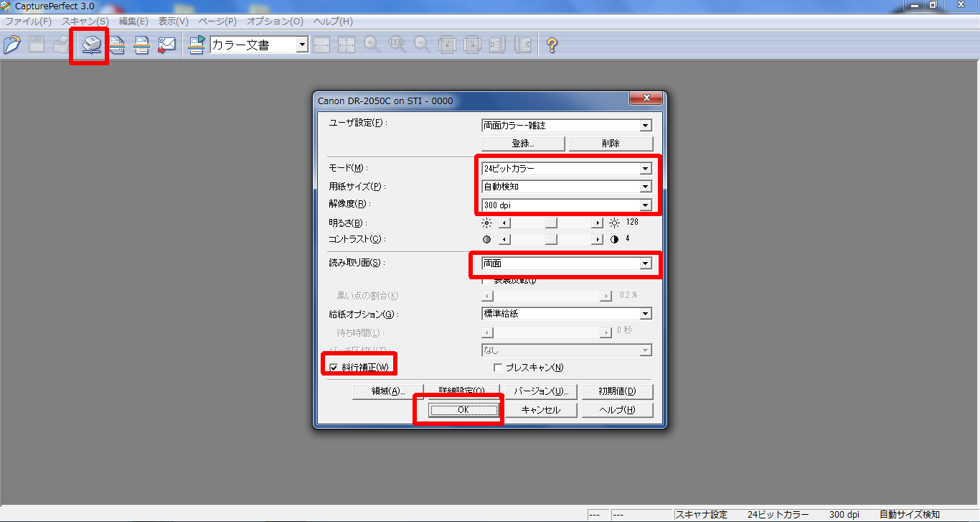This screenshot has width=980, height=522.
Task: Click the next page icon
Action: point(523,45)
